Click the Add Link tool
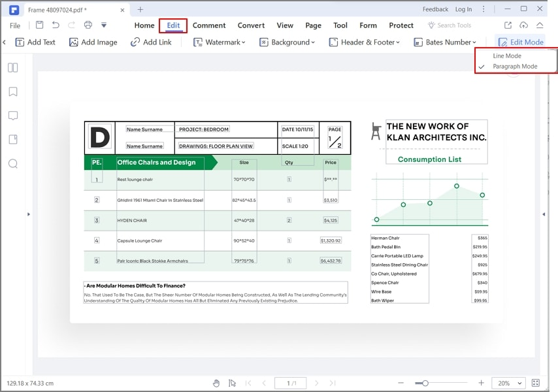The height and width of the screenshot is (392, 558). click(x=151, y=42)
